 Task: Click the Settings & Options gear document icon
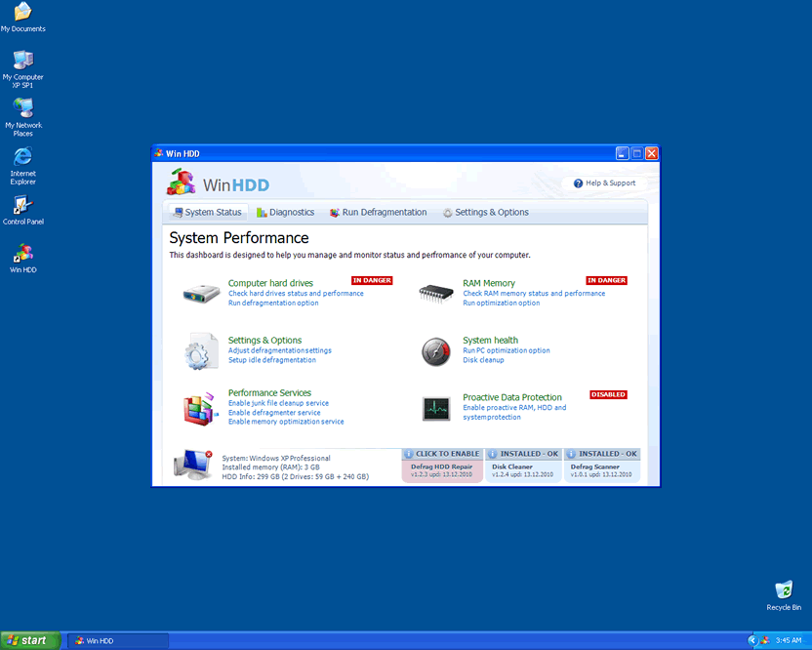202,350
